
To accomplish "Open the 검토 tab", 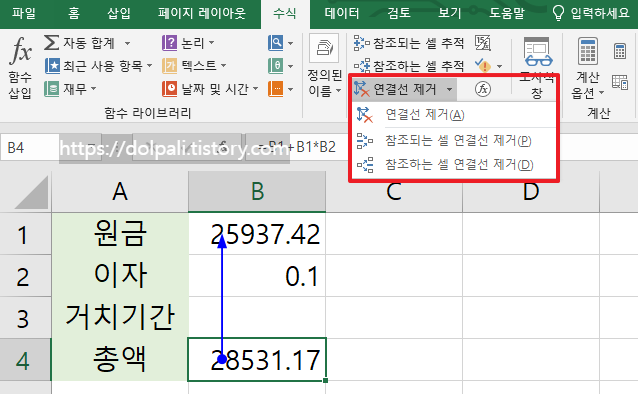I will 399,13.
